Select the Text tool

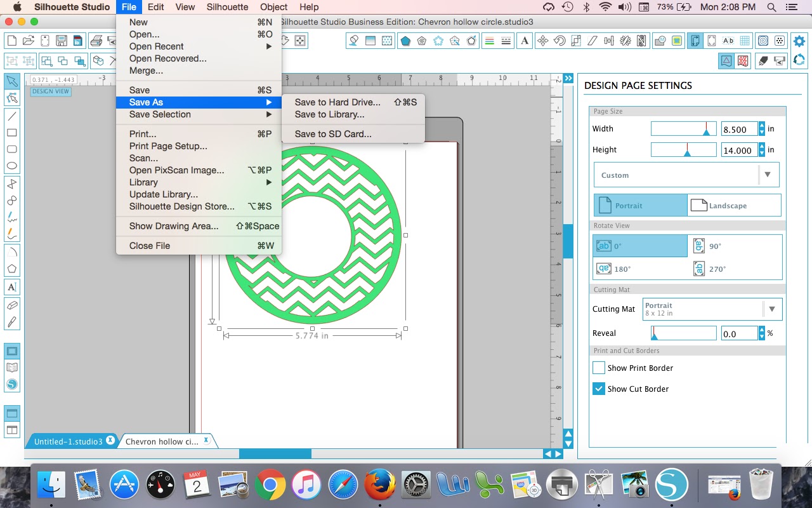11,287
